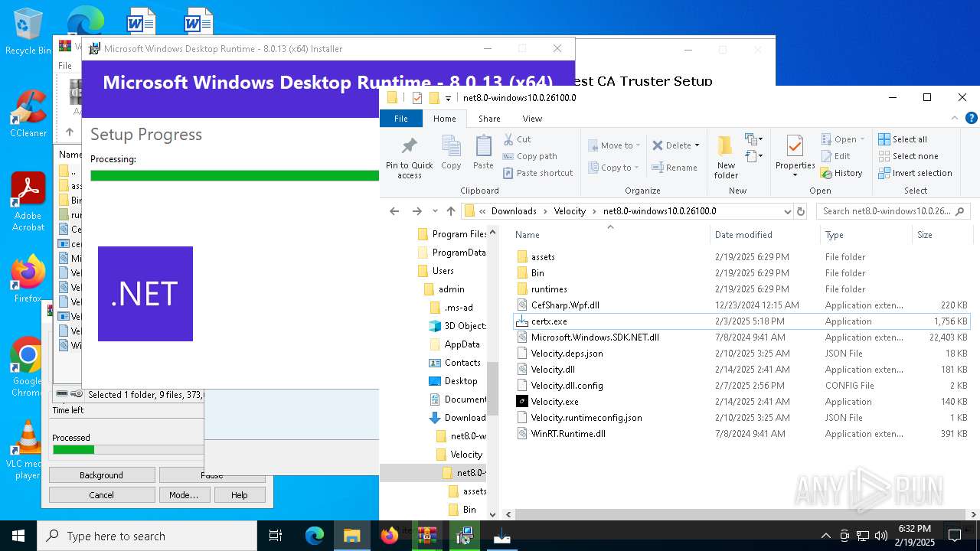Click .NET setup green progress bar
The width and height of the screenshot is (980, 551).
pos(234,175)
